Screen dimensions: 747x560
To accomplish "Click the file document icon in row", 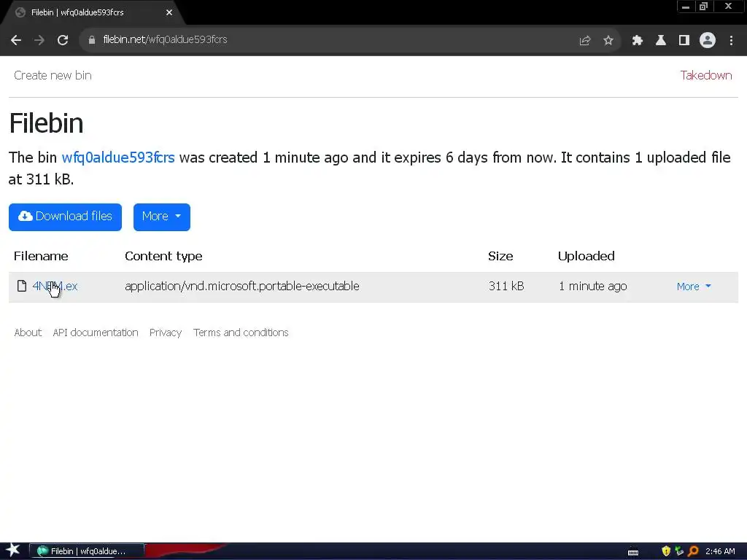I will point(22,286).
